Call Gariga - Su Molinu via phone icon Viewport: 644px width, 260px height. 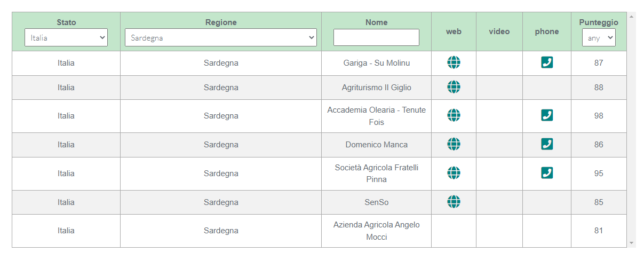(547, 62)
